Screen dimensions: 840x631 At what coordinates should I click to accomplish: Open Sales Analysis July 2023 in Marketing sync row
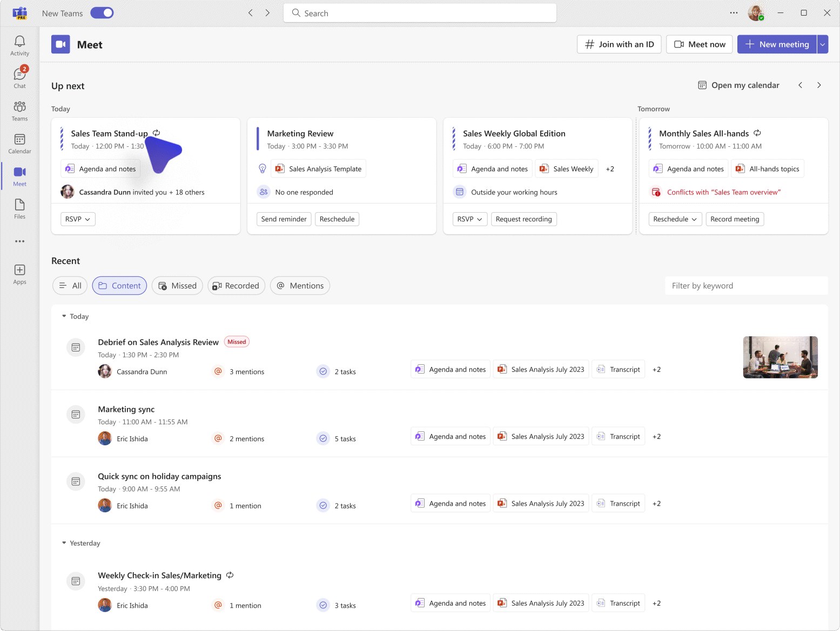541,436
